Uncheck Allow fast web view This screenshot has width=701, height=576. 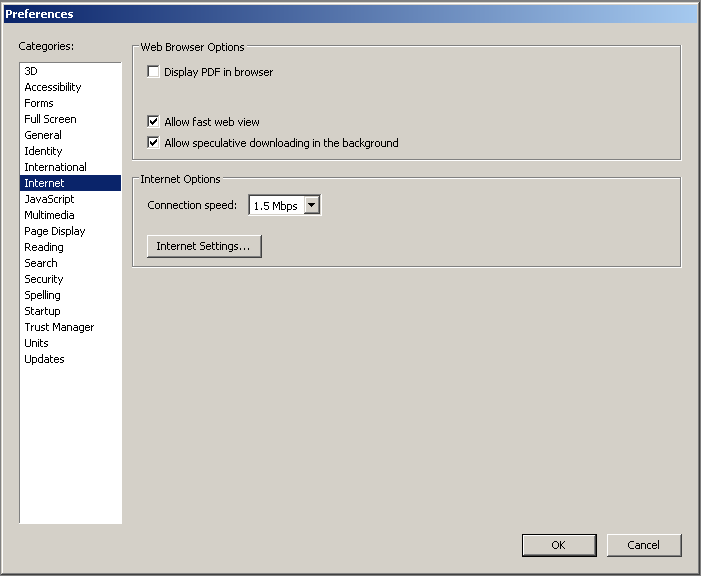[153, 122]
